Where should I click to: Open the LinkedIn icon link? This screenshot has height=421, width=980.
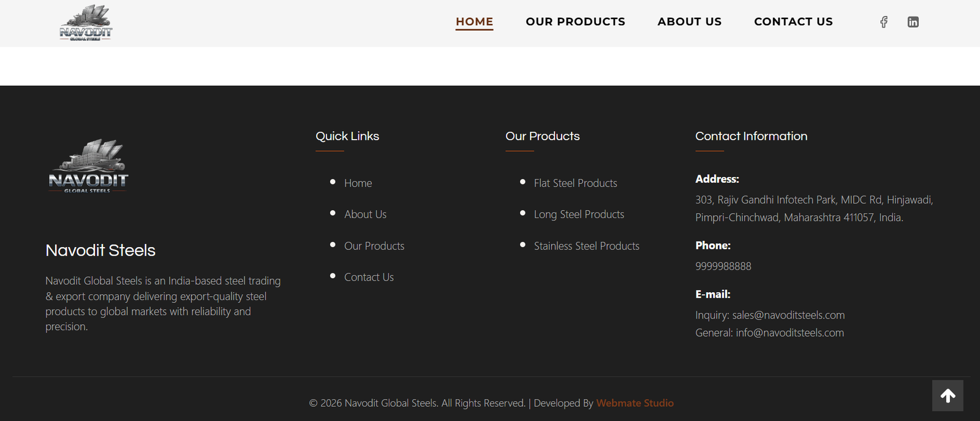[913, 22]
